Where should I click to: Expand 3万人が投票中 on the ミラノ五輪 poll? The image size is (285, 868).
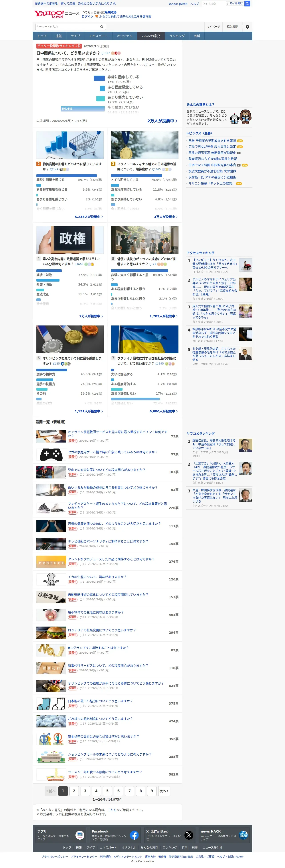tap(166, 217)
